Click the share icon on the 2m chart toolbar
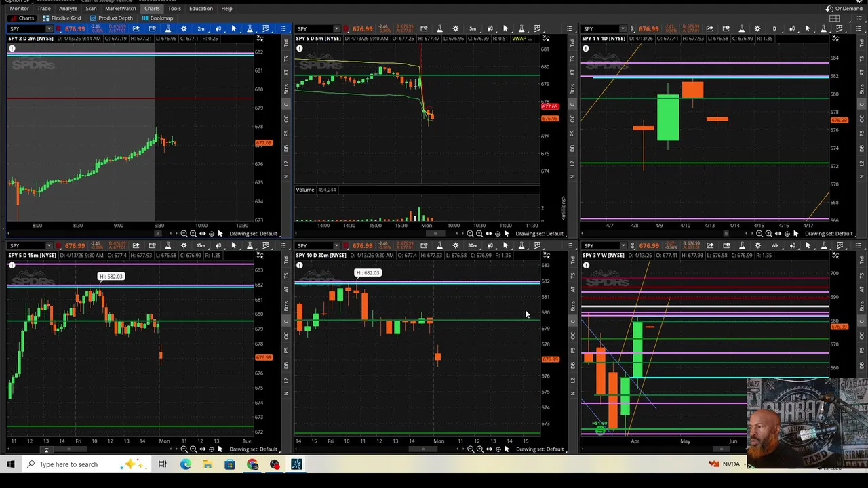 click(x=136, y=28)
